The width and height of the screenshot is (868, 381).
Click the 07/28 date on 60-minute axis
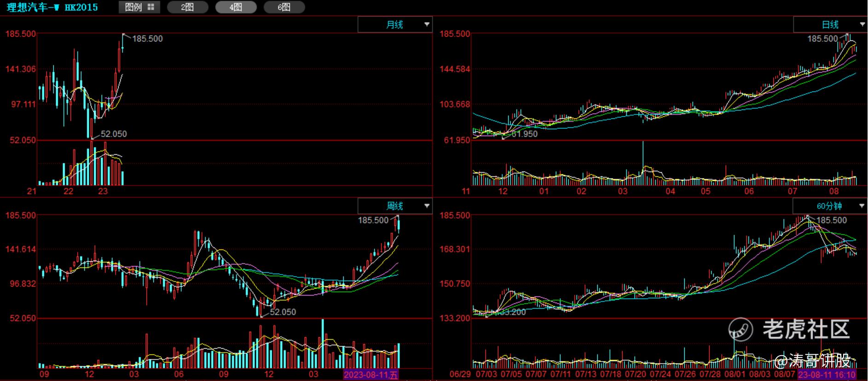point(710,374)
